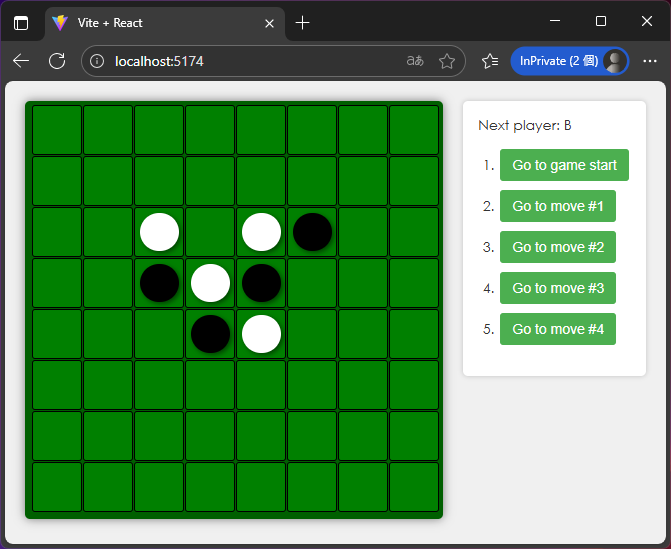Click the top-left empty board square

58,130
